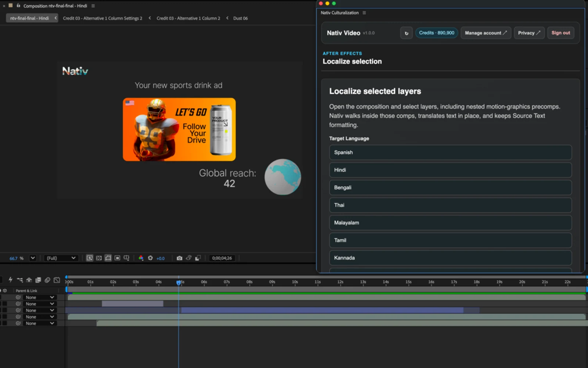Image resolution: width=588 pixels, height=368 pixels.
Task: Enable frame blending icon in timeline
Action: click(38, 280)
